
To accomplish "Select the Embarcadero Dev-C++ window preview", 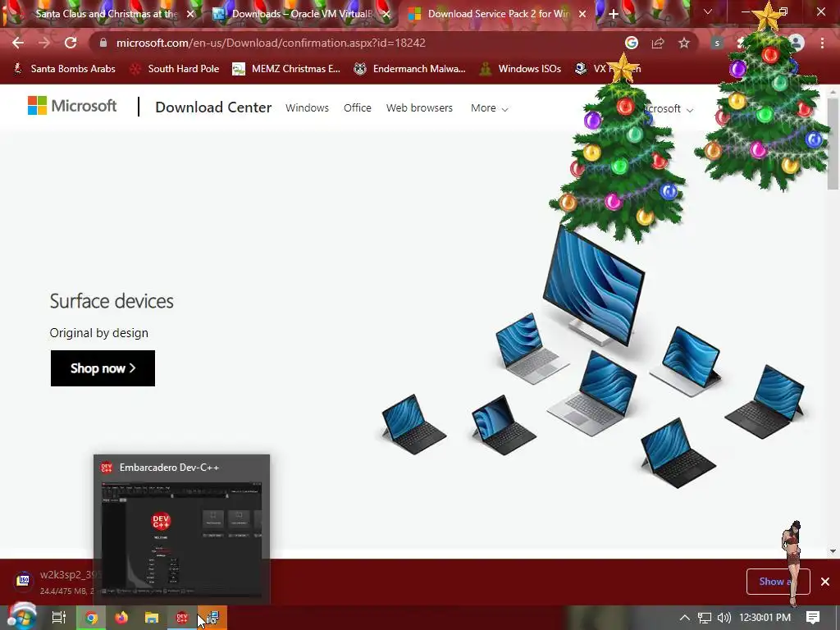I will (181, 529).
